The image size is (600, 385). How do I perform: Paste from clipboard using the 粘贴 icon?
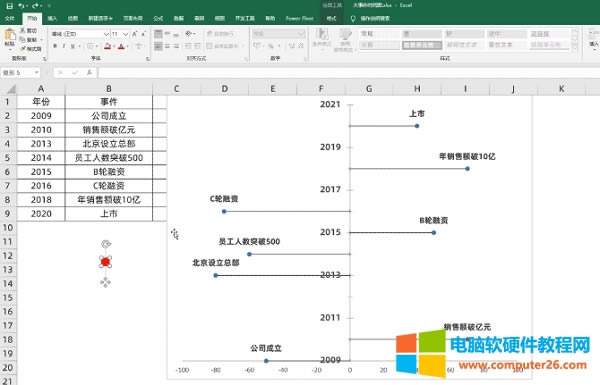point(10,36)
